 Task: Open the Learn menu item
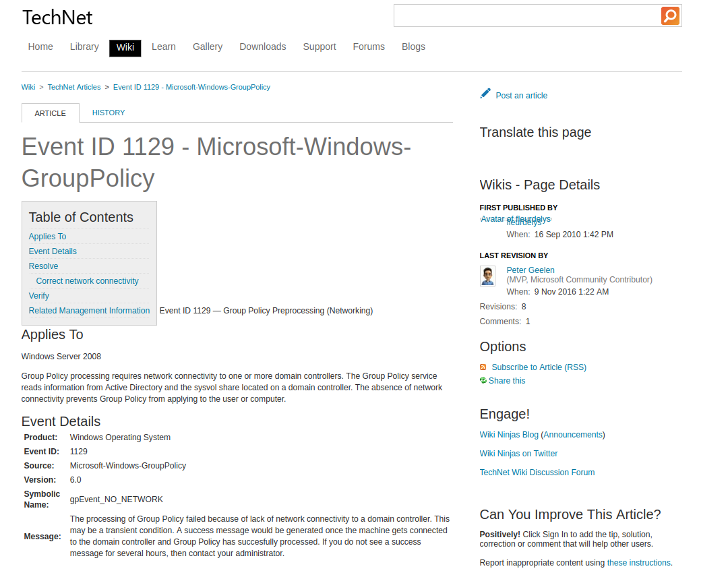[x=164, y=47]
